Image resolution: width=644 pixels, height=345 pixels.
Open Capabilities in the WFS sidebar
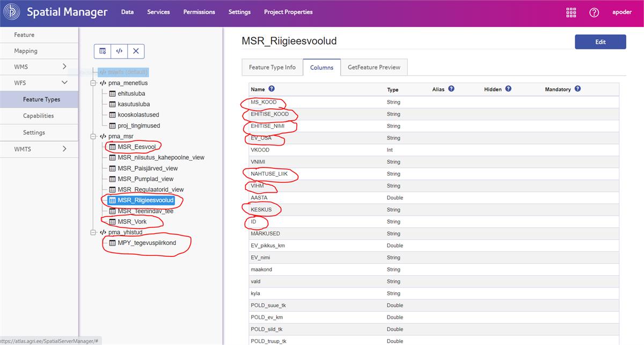[38, 116]
